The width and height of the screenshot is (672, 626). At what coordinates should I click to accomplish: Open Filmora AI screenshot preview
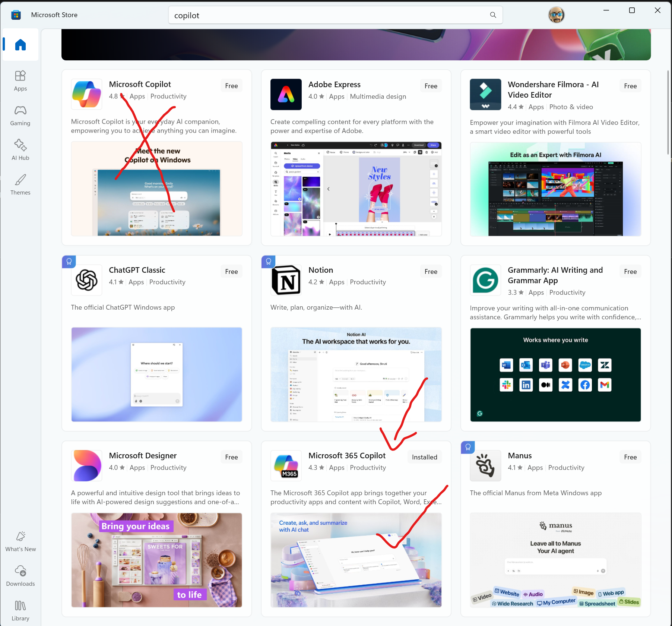coord(555,189)
